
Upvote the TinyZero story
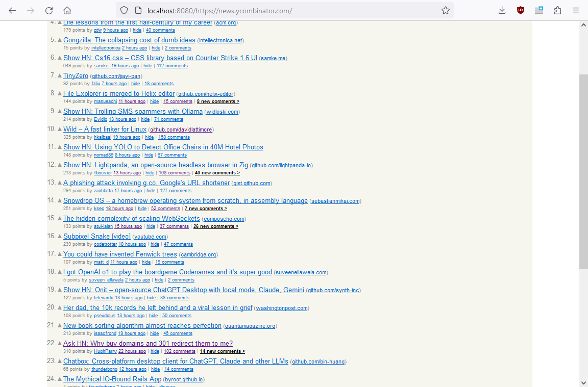pos(59,75)
